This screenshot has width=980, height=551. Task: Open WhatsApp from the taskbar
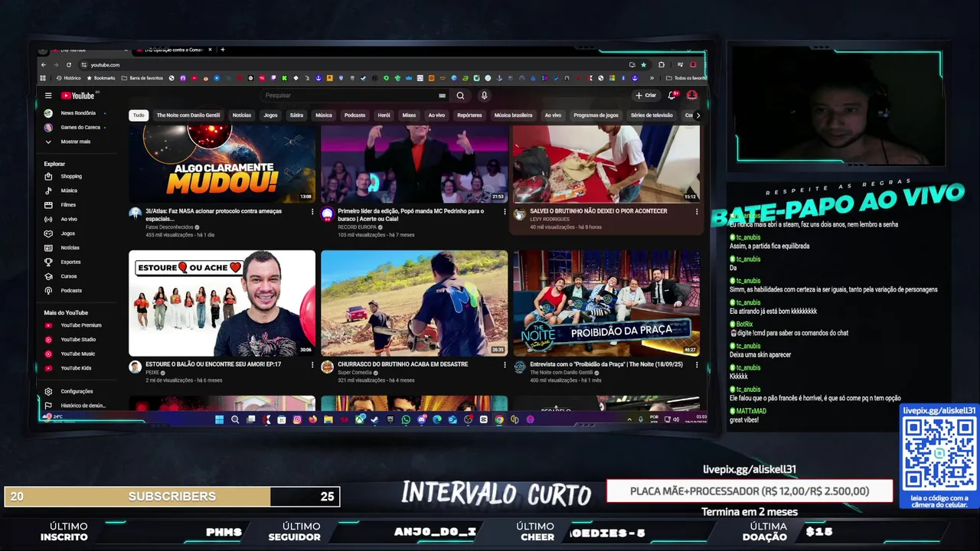coord(406,419)
